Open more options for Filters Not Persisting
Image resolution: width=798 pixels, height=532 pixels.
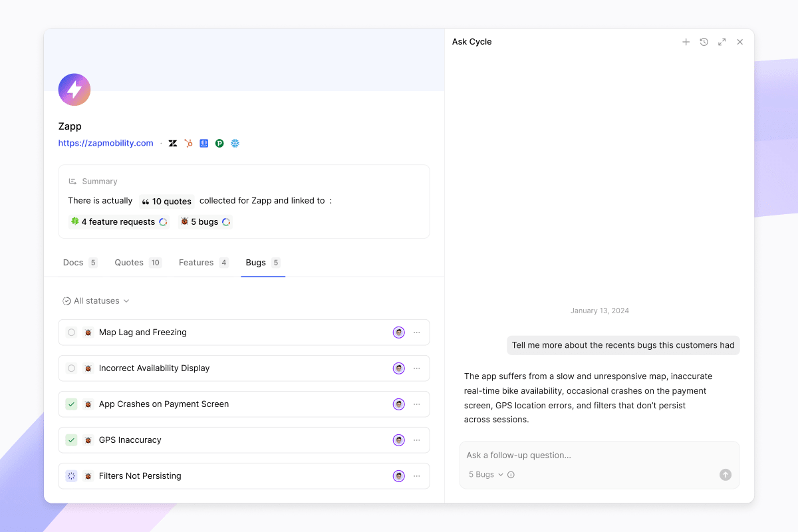coord(417,476)
